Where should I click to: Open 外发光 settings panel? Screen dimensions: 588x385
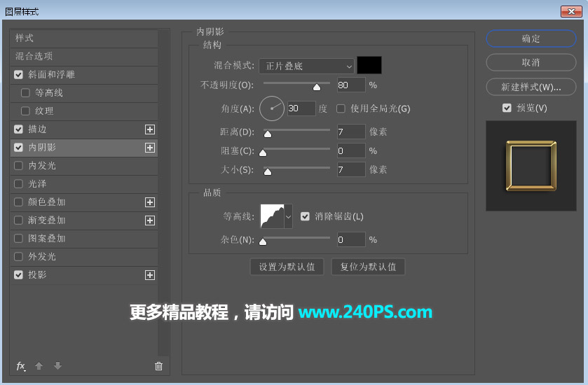pos(84,256)
